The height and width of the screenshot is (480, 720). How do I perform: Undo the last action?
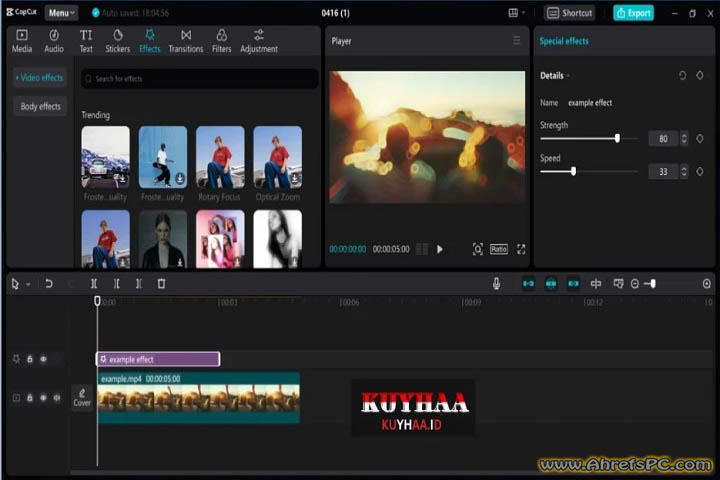49,283
